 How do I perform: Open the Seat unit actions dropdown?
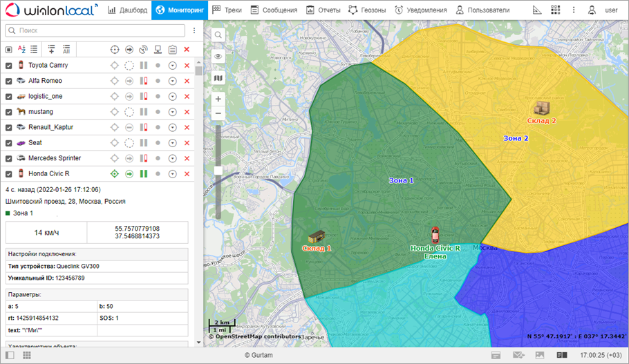pyautogui.click(x=173, y=143)
